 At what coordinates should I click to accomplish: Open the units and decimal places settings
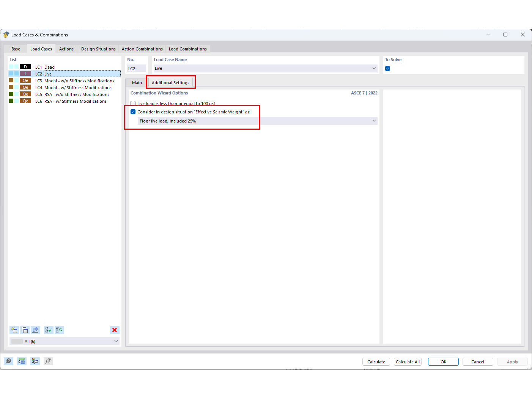tap(22, 361)
